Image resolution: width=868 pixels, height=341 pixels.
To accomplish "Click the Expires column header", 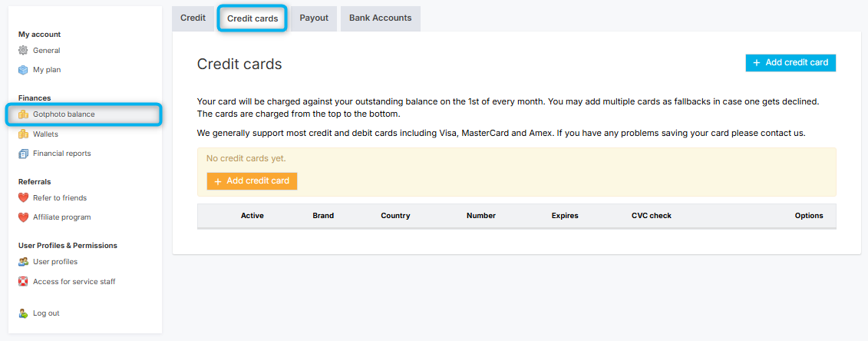I will pyautogui.click(x=565, y=216).
